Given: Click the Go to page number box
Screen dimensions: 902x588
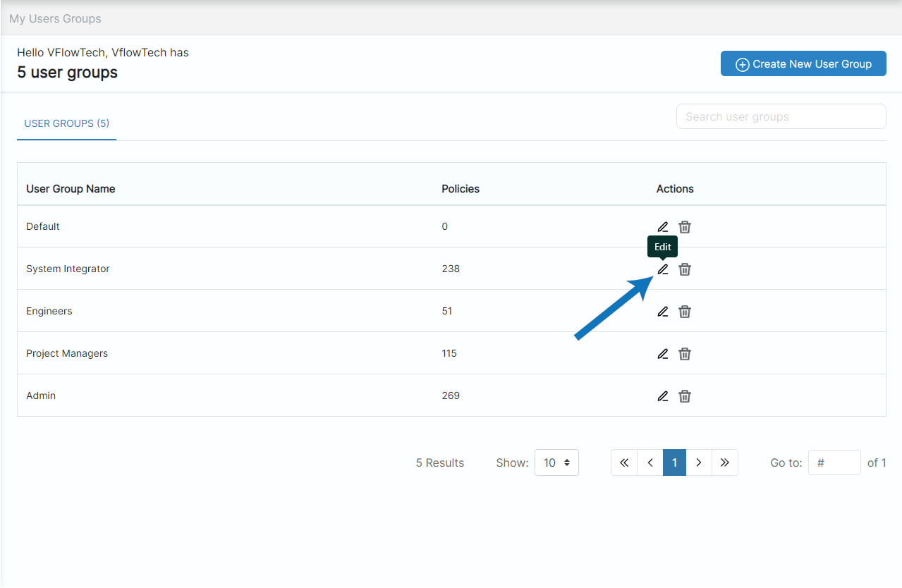Looking at the screenshot, I should 834,463.
